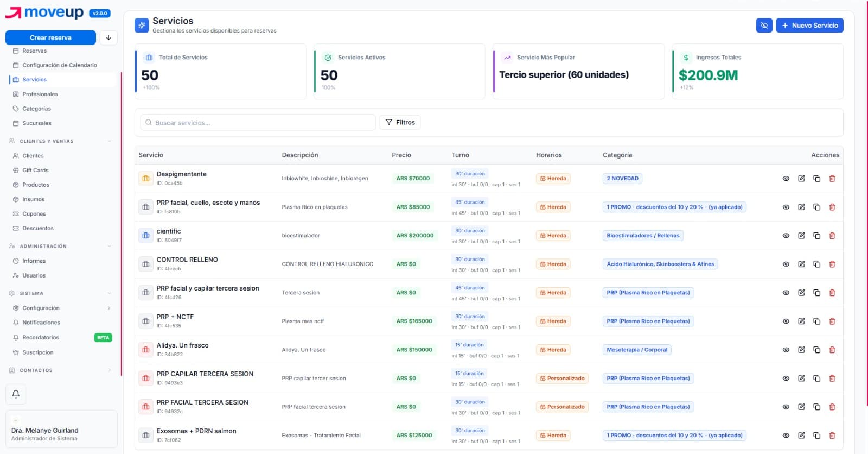Screen dimensions: 868x454
Task: Open the notification bell in sidebar
Action: (x=16, y=394)
